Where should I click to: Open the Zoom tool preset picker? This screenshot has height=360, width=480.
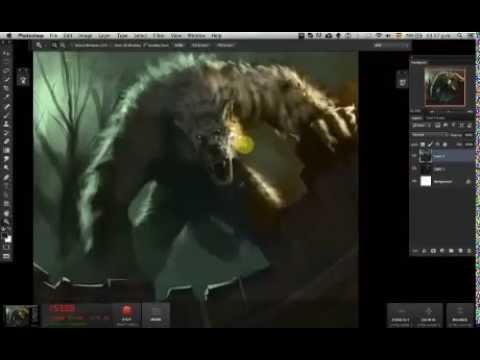(41, 45)
